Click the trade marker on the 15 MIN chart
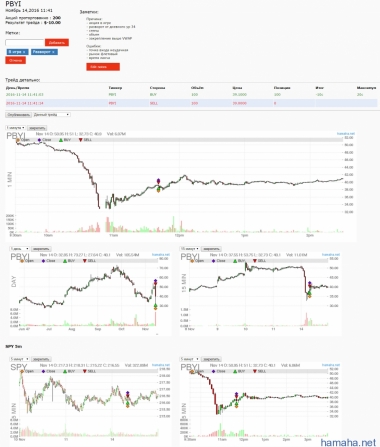380x447 pixels. pos(310,290)
